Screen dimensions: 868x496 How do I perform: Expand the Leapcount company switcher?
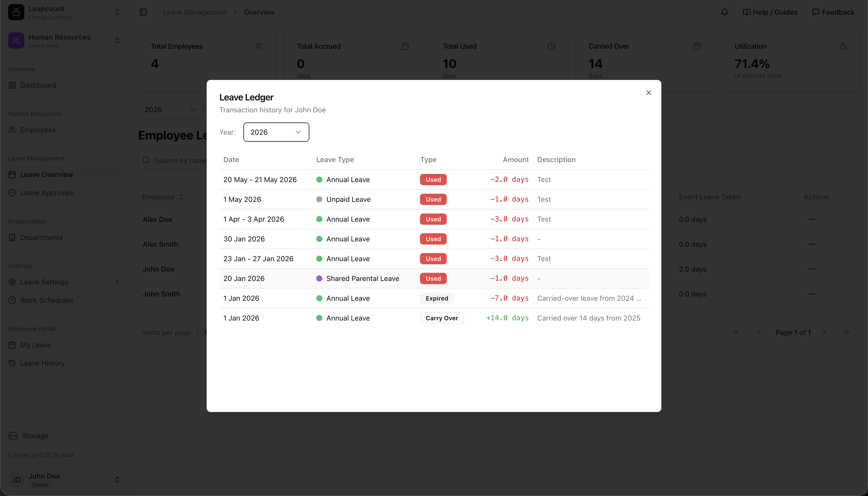click(117, 12)
